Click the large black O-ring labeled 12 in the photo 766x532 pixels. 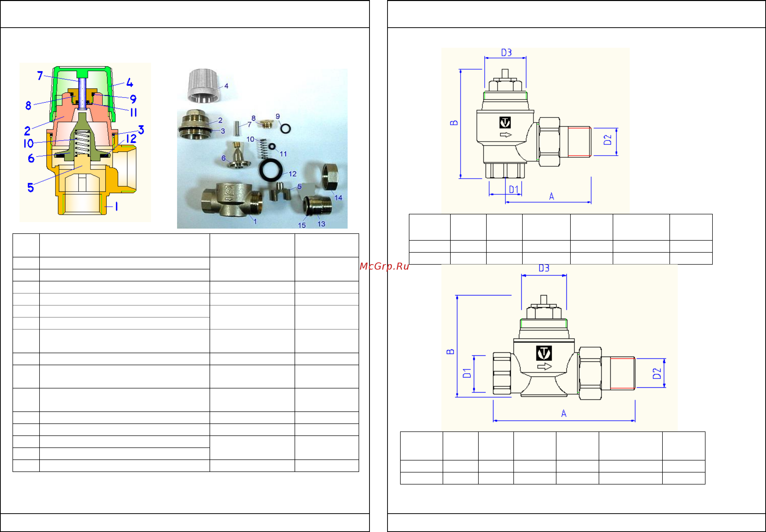[271, 170]
